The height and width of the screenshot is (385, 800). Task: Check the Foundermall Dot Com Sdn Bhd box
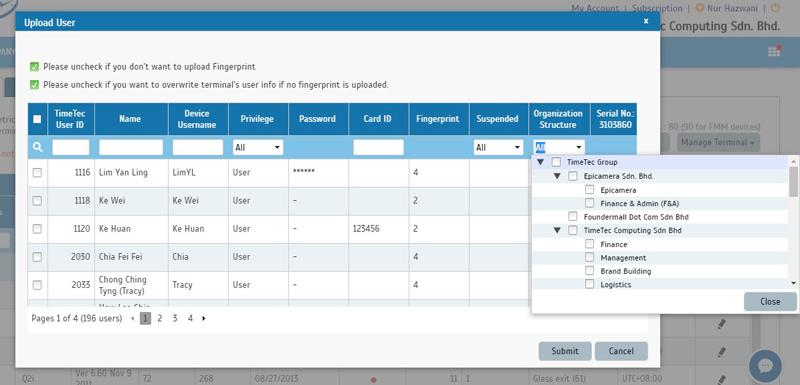[x=573, y=217]
